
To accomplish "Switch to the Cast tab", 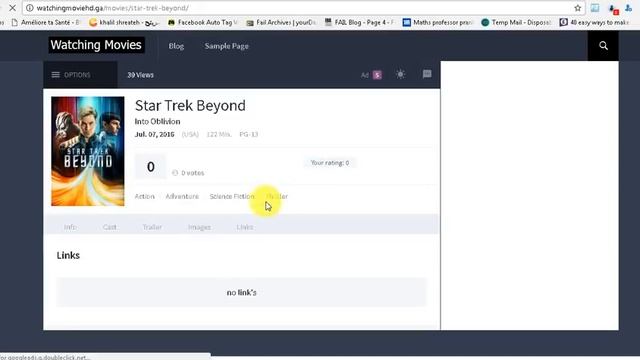I will (x=110, y=227).
